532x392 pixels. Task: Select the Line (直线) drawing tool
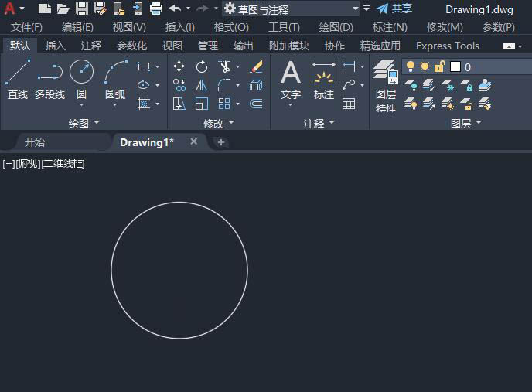18,80
